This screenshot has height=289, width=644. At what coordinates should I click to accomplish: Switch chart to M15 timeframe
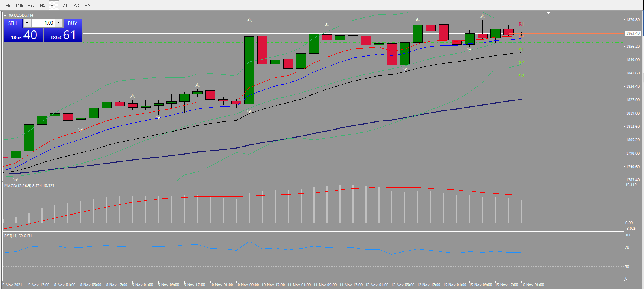click(x=19, y=5)
